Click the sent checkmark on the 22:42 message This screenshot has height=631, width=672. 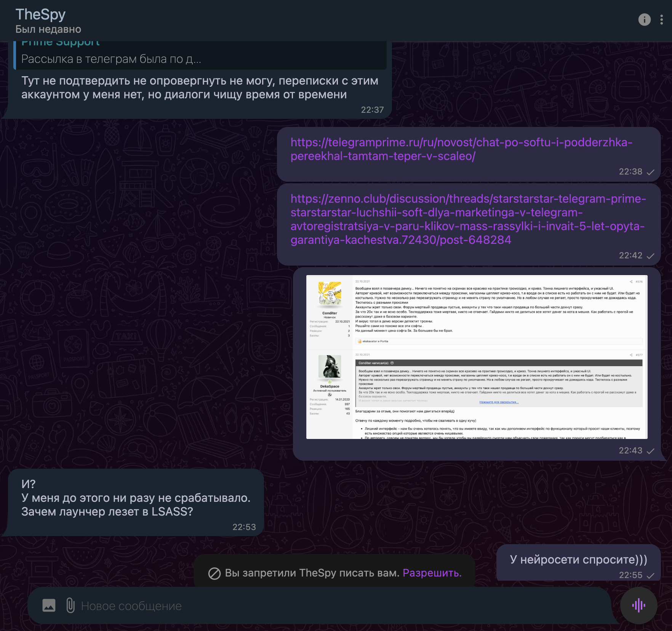[651, 256]
